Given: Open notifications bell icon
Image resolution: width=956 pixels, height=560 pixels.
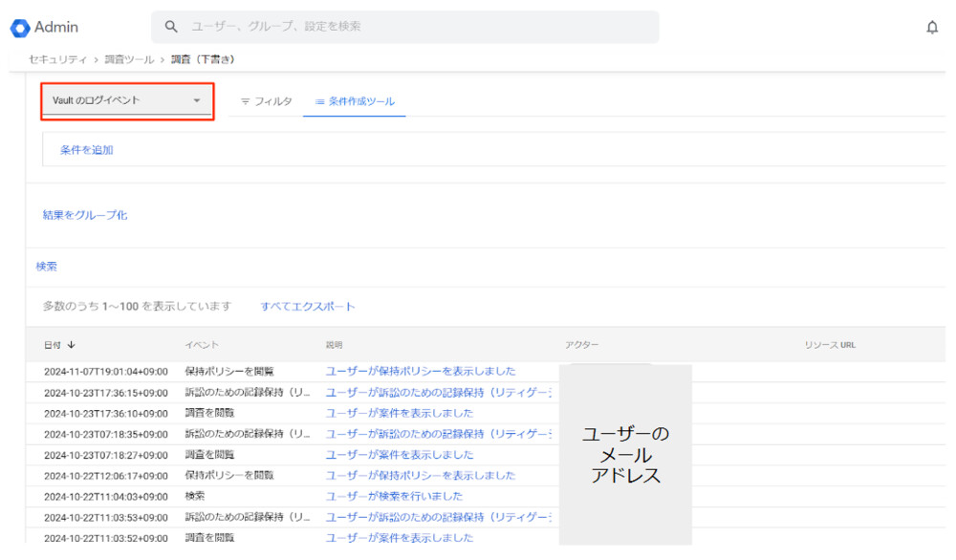Looking at the screenshot, I should coord(932,28).
